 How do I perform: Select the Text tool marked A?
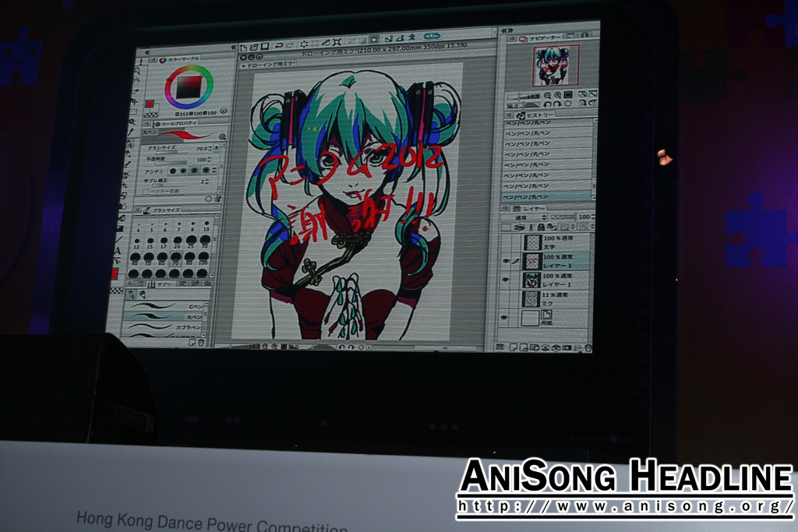click(x=118, y=250)
